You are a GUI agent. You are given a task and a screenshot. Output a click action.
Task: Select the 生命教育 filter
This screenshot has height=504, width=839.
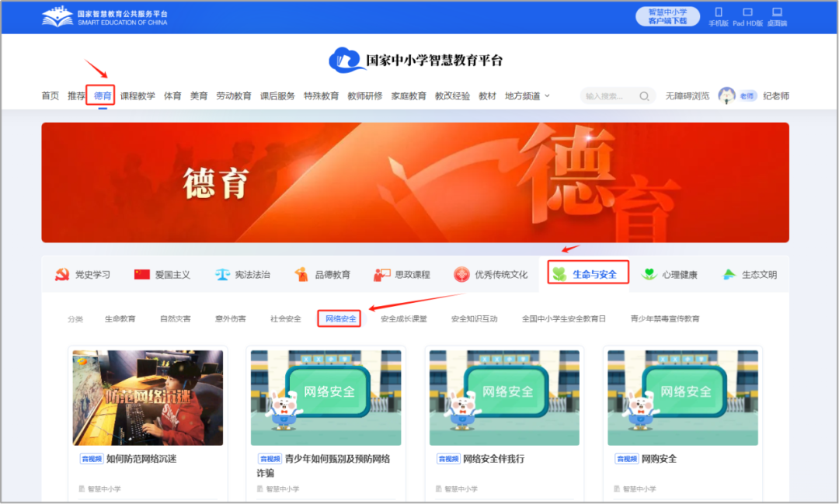pos(120,318)
